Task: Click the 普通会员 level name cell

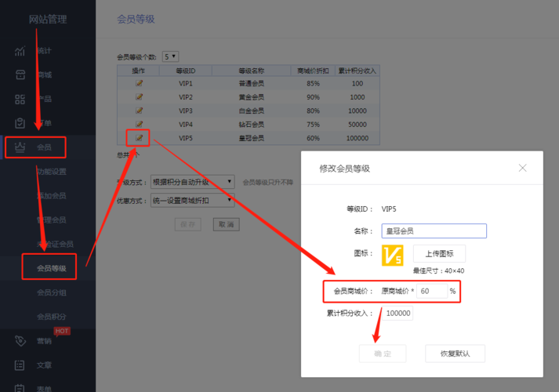Action: point(252,83)
